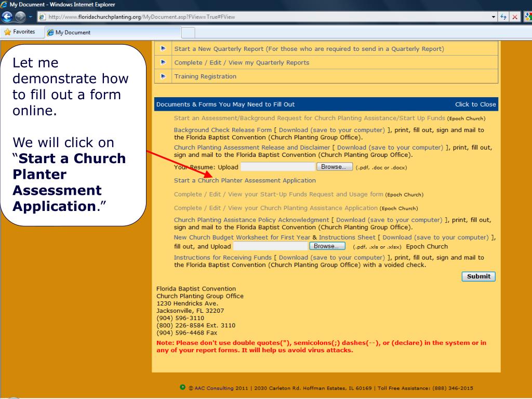Open Start a New Quarterly Report link
The width and height of the screenshot is (532, 399).
coord(309,49)
